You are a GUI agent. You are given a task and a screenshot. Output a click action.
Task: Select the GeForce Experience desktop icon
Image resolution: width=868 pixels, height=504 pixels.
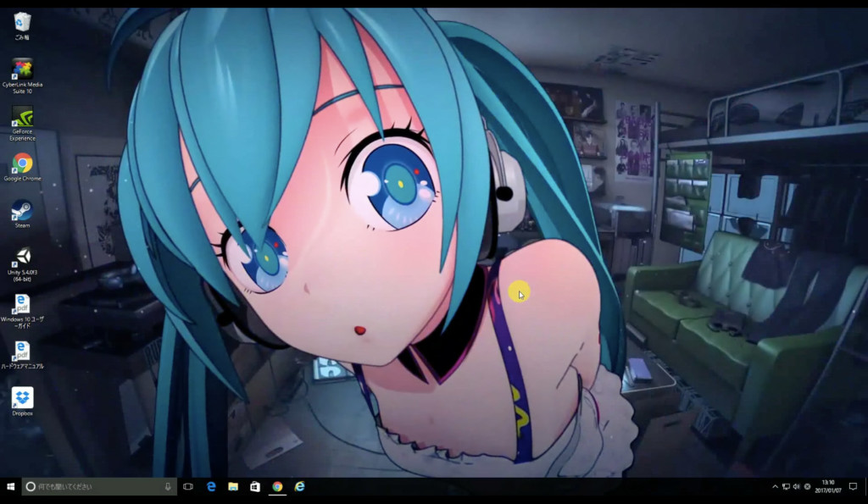[x=22, y=124]
